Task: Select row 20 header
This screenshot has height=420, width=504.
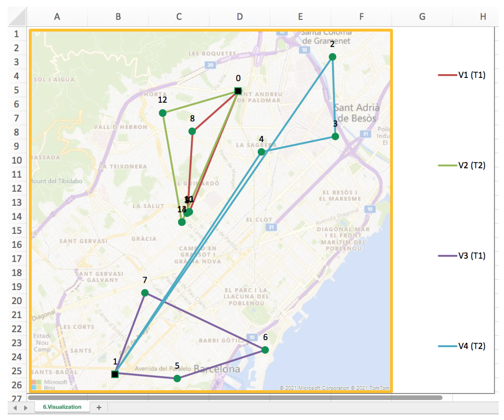Action: (17, 301)
